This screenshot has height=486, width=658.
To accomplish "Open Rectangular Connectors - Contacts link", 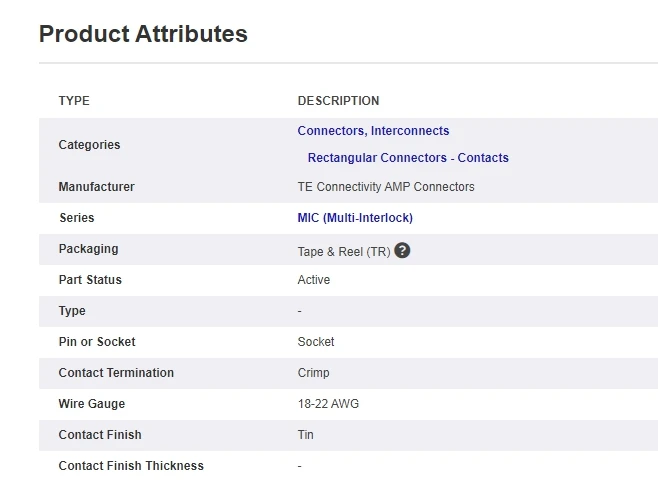I will click(408, 158).
